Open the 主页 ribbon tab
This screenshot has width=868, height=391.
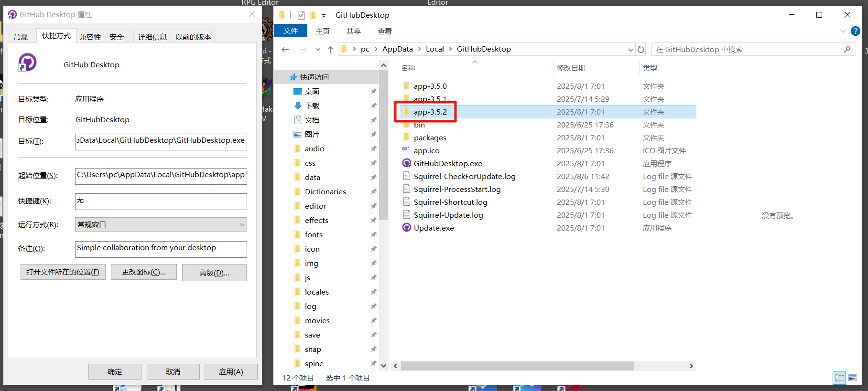pyautogui.click(x=323, y=31)
